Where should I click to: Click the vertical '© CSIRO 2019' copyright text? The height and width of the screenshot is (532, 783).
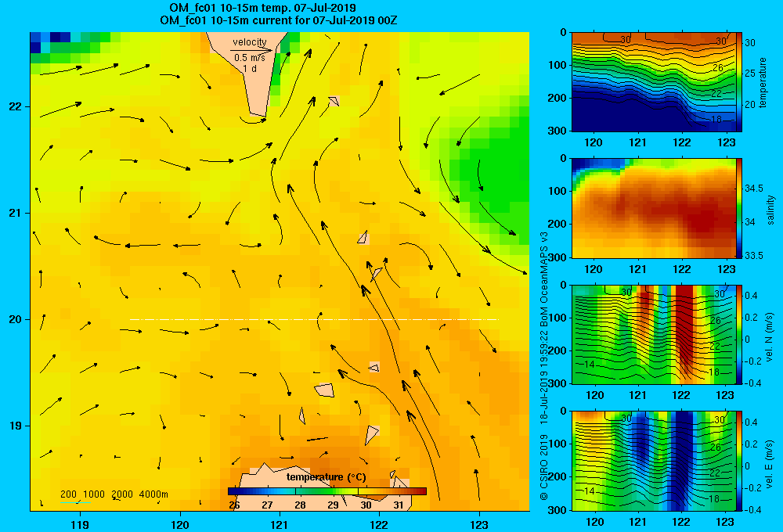pyautogui.click(x=544, y=467)
